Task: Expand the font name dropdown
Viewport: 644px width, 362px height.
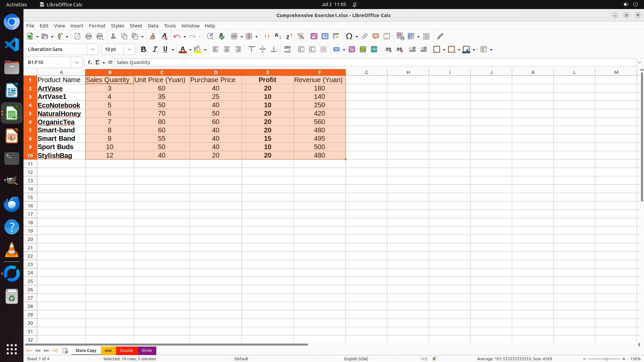Action: pos(93,49)
